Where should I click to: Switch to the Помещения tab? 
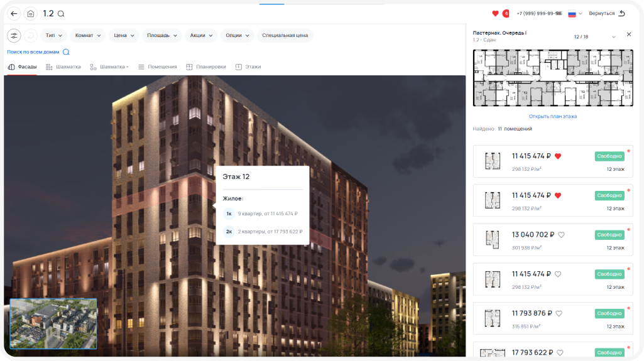pos(158,67)
